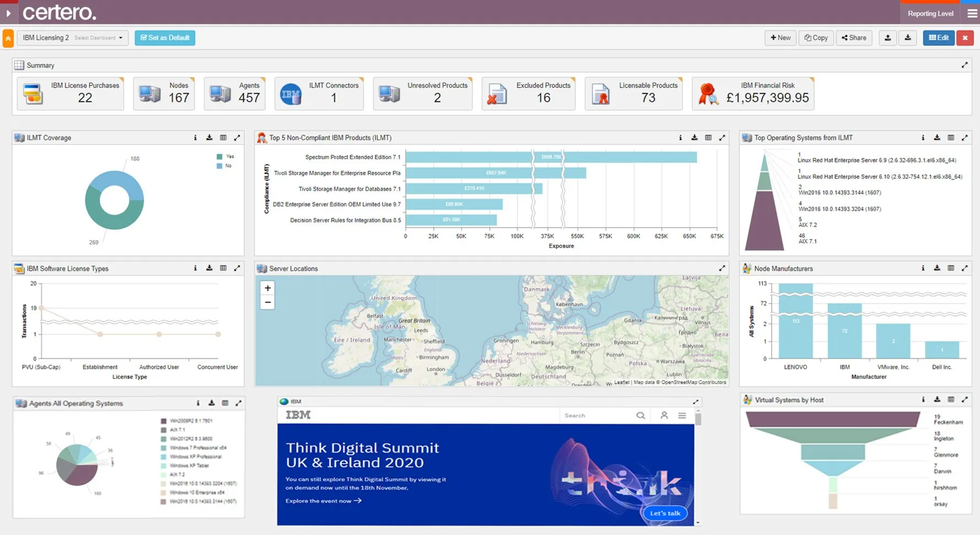Download Top Operating Systems from ILMT chart

click(937, 138)
